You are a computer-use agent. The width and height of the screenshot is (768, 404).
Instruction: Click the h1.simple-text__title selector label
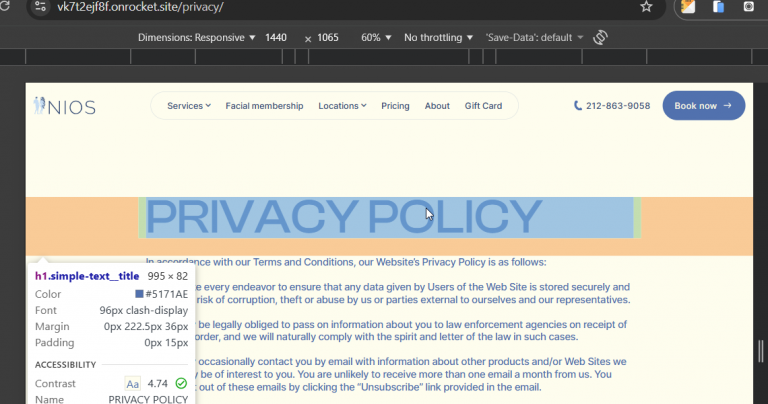pos(87,276)
